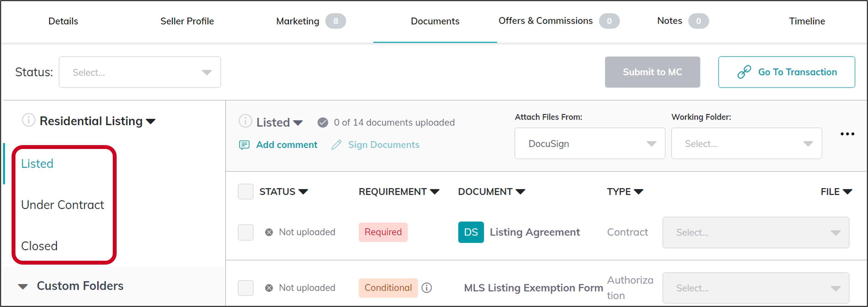Select the Closed folder
The image size is (868, 307).
tap(39, 246)
